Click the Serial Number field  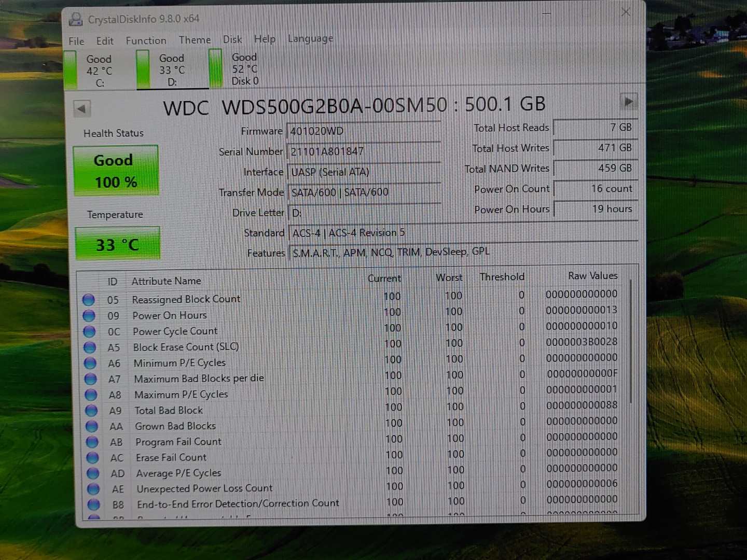364,151
